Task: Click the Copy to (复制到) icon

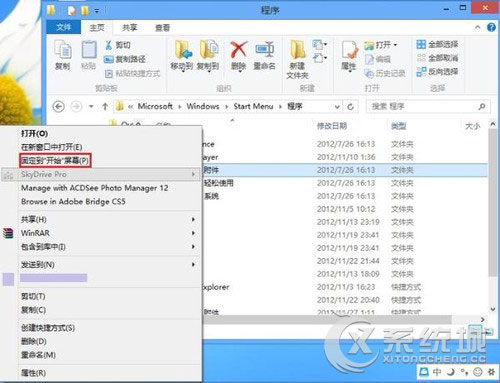Action: pos(208,50)
